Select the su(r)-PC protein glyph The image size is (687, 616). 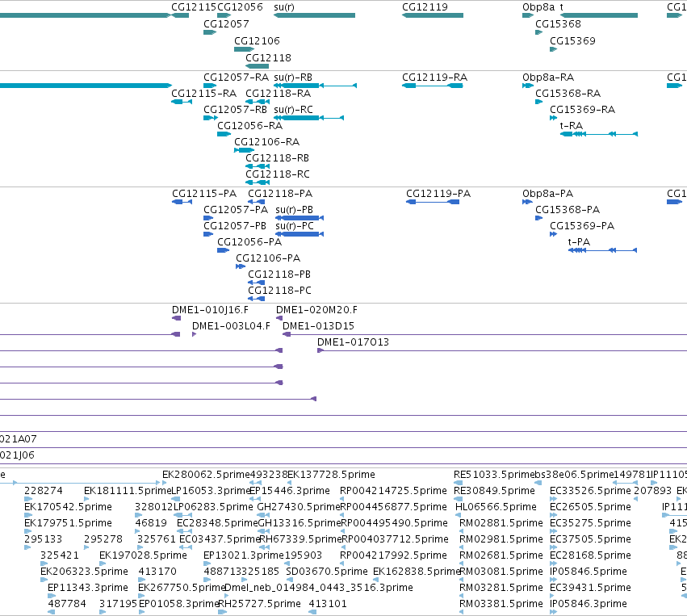click(300, 234)
